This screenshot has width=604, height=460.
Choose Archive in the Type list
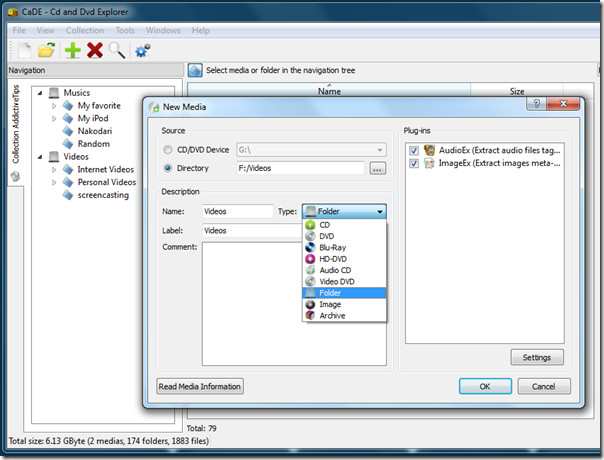[344, 316]
